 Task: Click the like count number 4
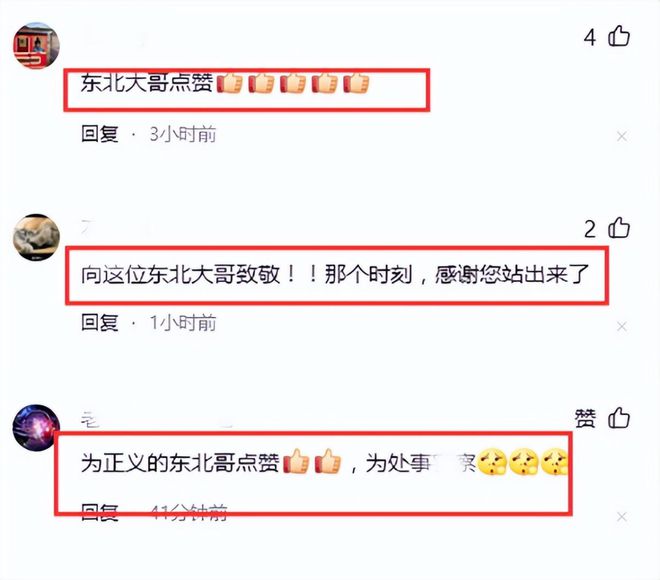click(x=590, y=37)
